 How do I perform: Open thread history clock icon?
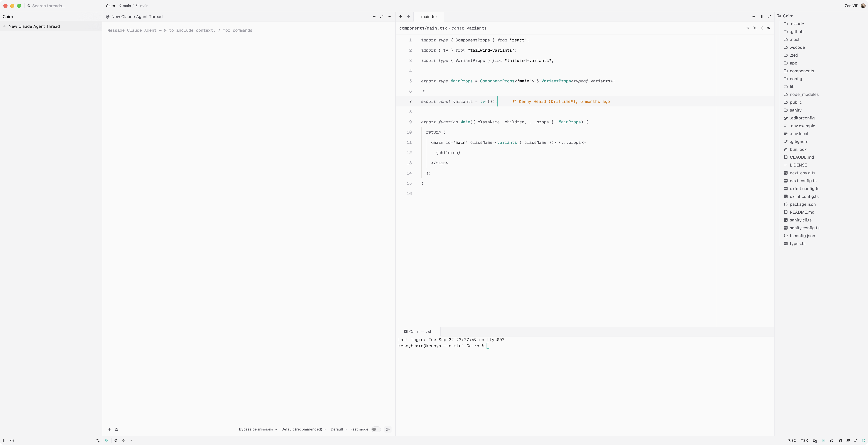pyautogui.click(x=12, y=440)
